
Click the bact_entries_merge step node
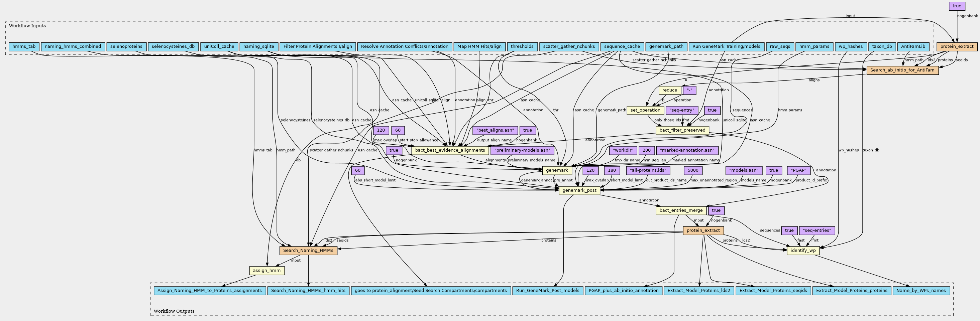click(681, 210)
